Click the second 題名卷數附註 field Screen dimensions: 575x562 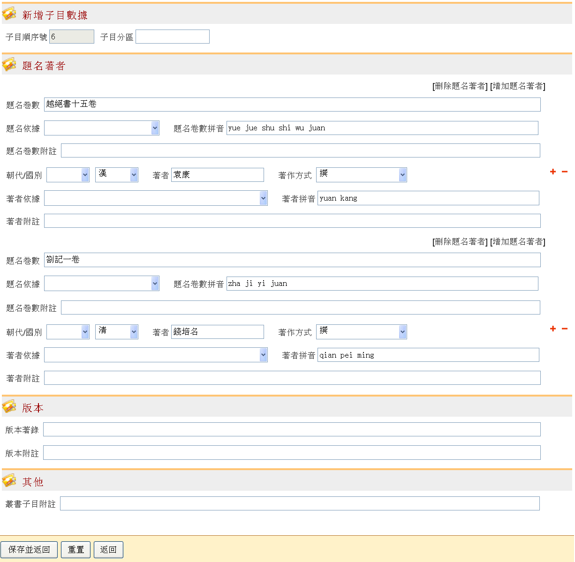pyautogui.click(x=301, y=308)
